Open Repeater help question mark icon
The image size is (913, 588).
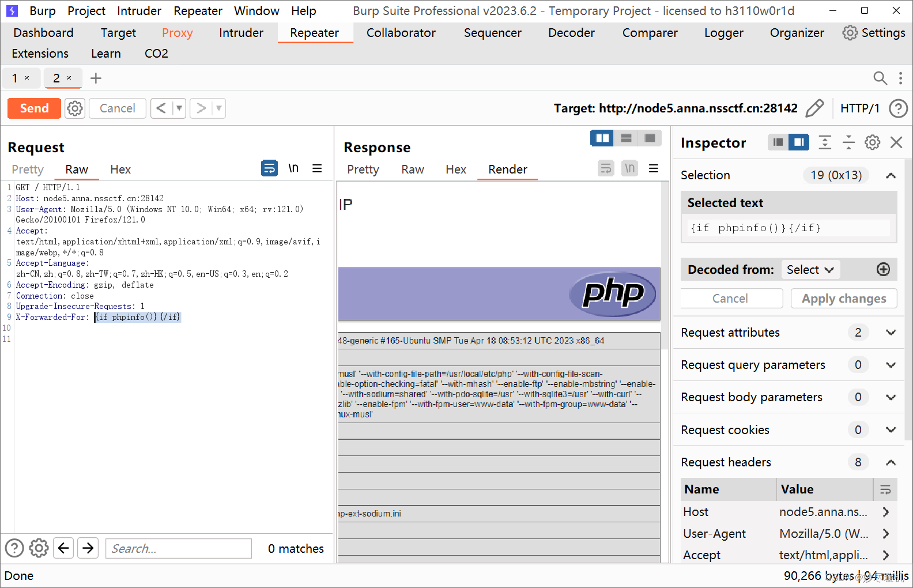[x=898, y=108]
